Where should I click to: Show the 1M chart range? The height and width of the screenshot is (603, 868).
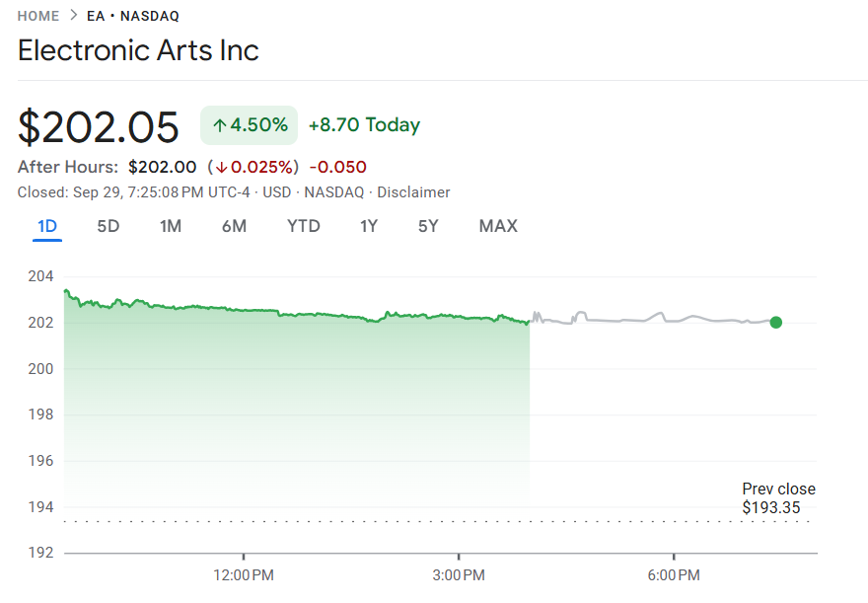tap(171, 226)
